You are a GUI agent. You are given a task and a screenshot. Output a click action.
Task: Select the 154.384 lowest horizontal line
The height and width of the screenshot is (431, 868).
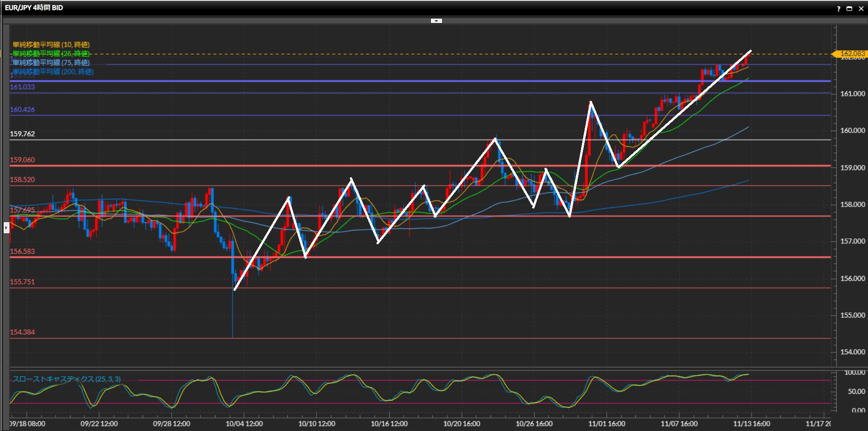407,338
